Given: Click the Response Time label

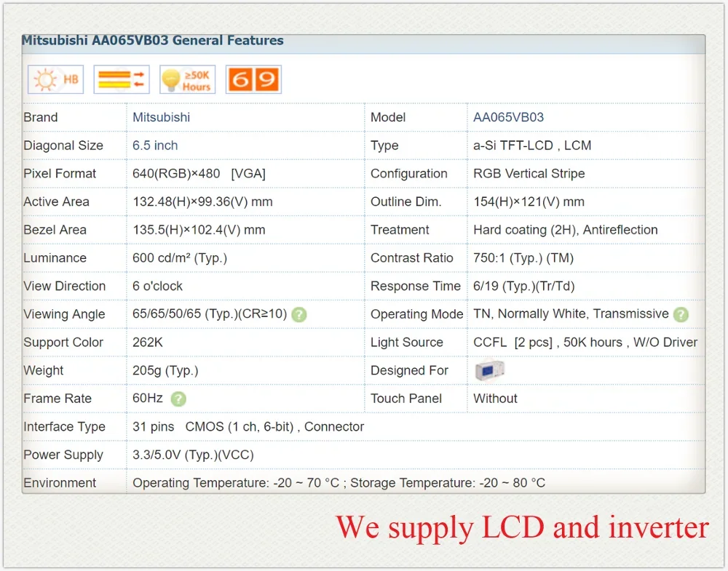Looking at the screenshot, I should 416,286.
